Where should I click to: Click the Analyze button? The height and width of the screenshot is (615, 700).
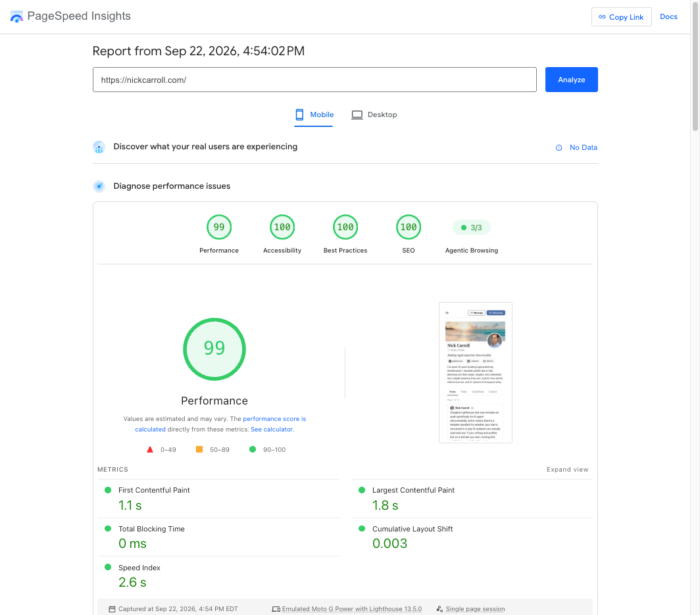coord(571,80)
